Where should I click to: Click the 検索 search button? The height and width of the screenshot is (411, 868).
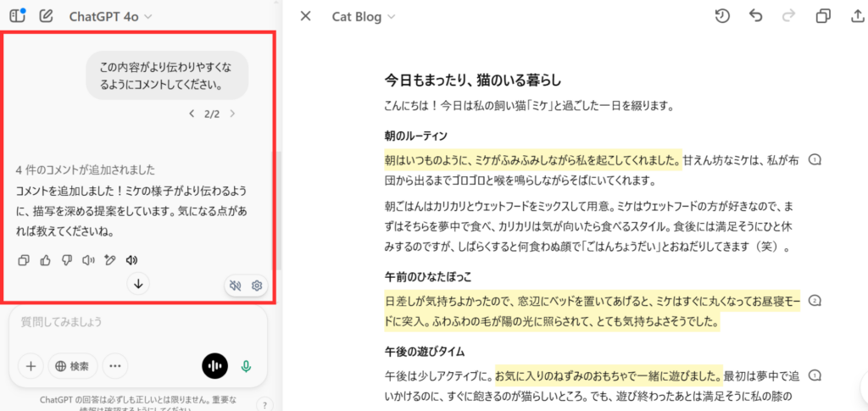(x=72, y=366)
